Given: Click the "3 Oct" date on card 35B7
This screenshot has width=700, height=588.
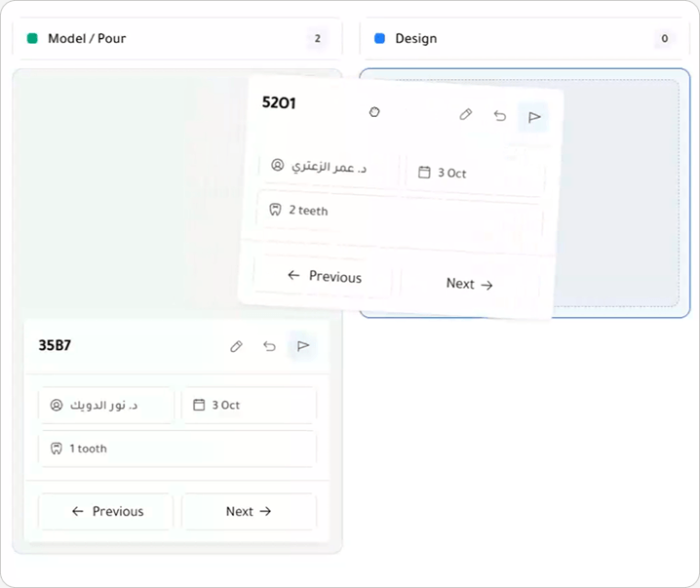Looking at the screenshot, I should tap(226, 405).
